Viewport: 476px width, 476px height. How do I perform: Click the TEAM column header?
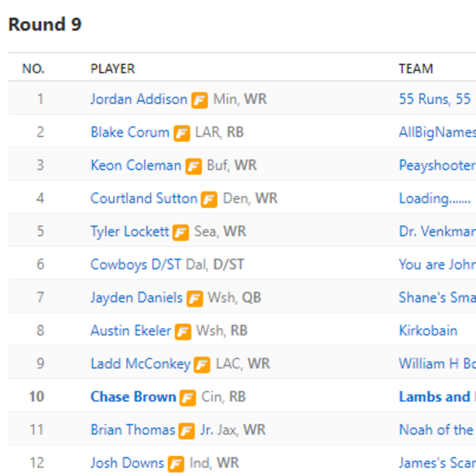tap(416, 69)
